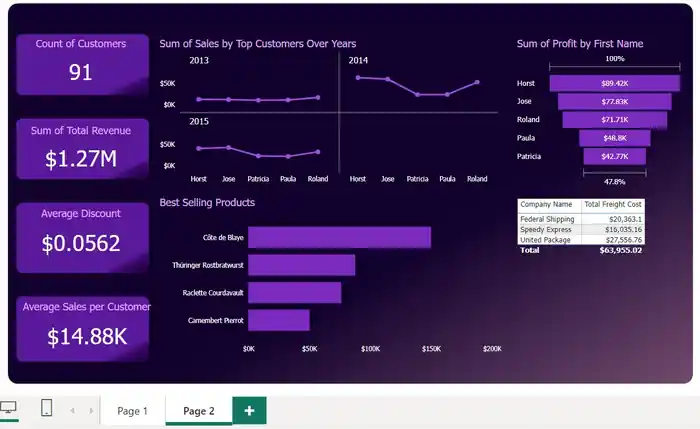This screenshot has width=700, height=429.
Task: Click the Camembert Pierrot bar
Action: click(279, 321)
